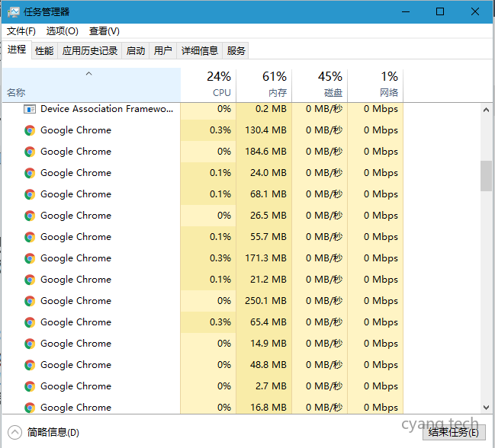This screenshot has height=448, width=495.
Task: Switch to the 详细信息 tab
Action: 199,51
